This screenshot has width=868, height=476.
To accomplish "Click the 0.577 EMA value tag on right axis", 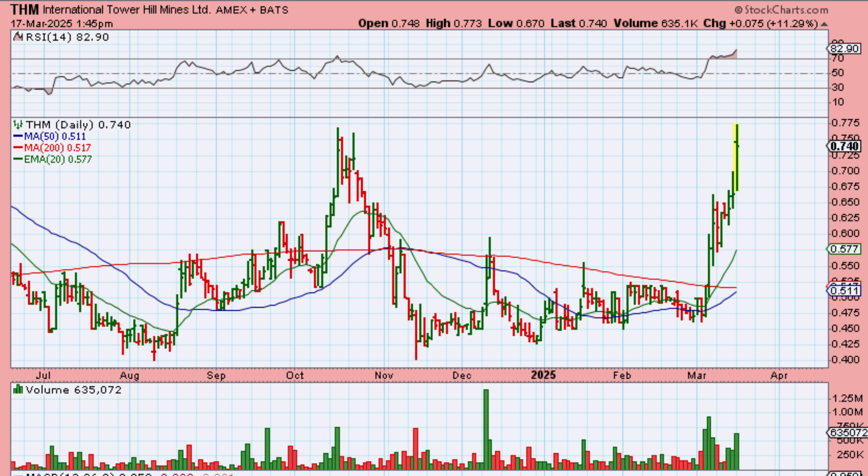I will 844,249.
